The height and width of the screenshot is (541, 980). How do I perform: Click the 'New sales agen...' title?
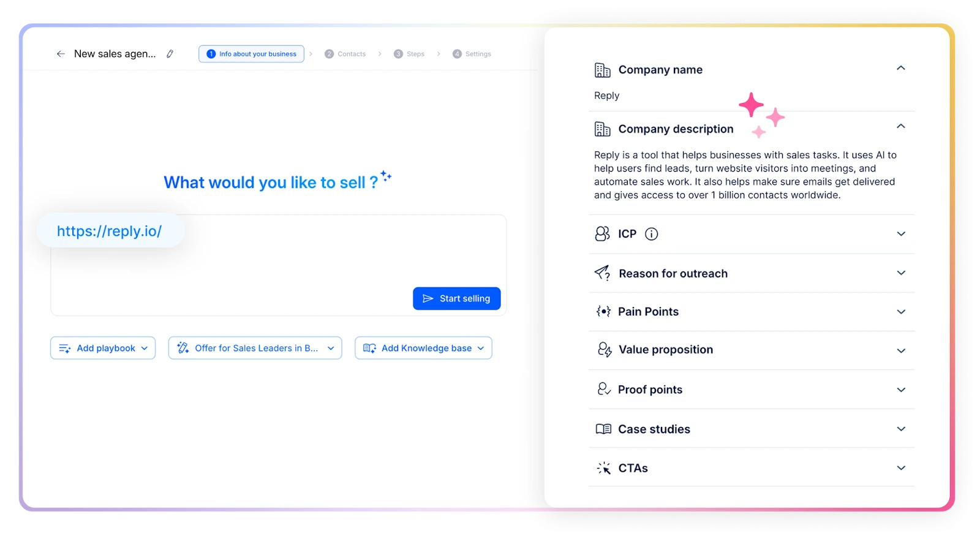click(115, 54)
